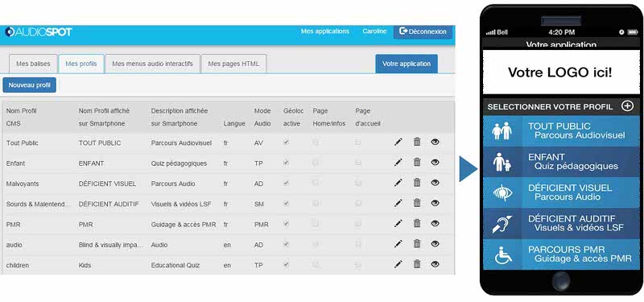
Task: Edit the Malvoyants profile with pencil icon
Action: pos(398,183)
